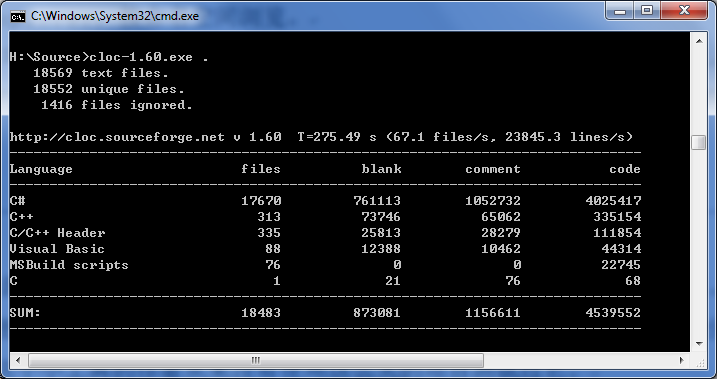Click the line '1416 files ignored.'
Viewport: 717px width, 379px height.
click(117, 105)
